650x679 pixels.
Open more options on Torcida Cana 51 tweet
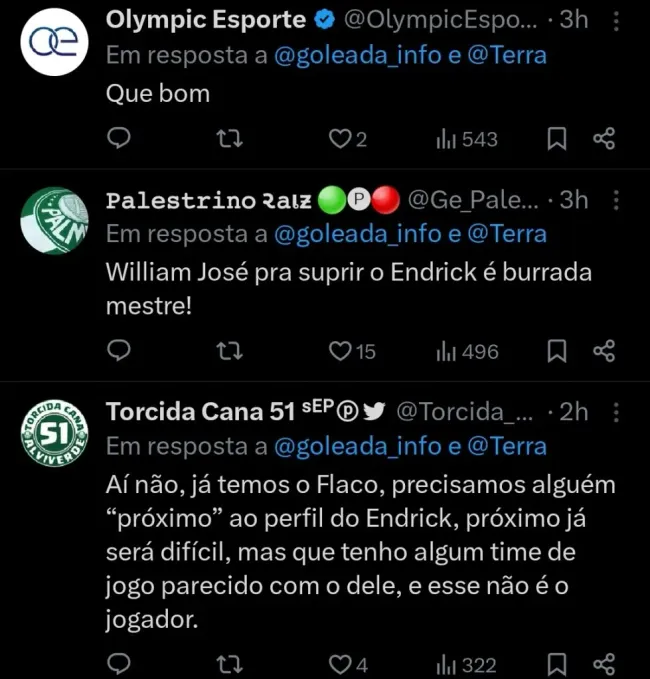point(616,411)
